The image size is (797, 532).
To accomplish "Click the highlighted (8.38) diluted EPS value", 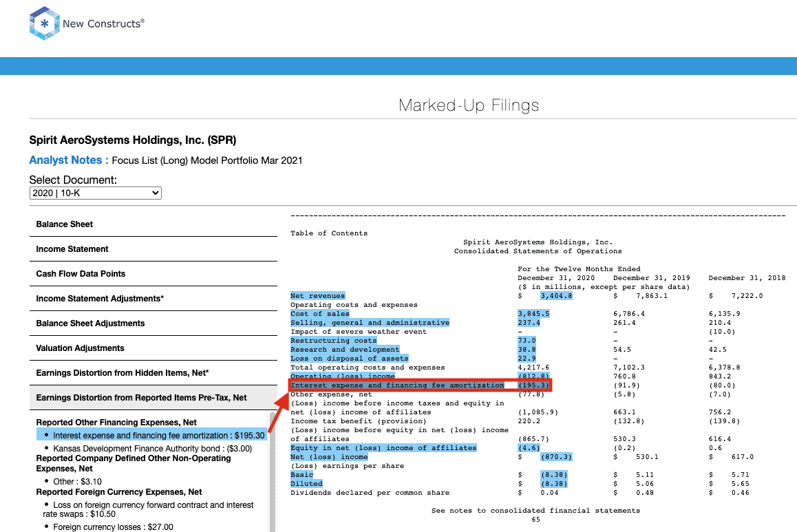I will coord(554,484).
